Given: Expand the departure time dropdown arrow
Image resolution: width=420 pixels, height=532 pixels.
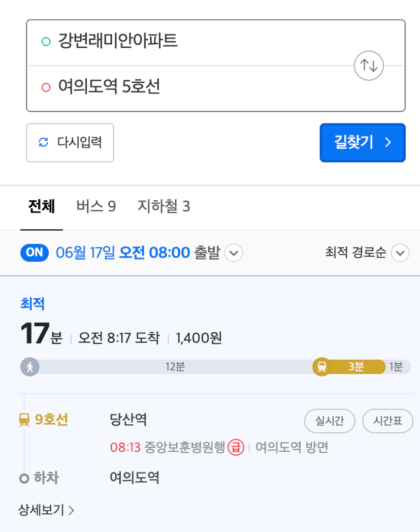Looking at the screenshot, I should [x=234, y=253].
